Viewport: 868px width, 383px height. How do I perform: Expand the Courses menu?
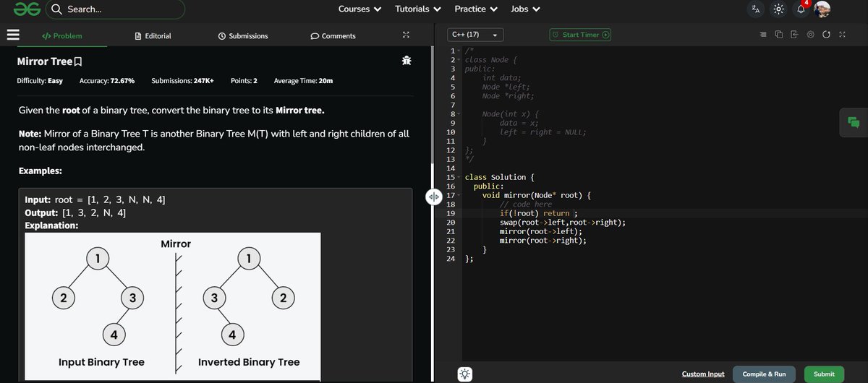tap(359, 9)
